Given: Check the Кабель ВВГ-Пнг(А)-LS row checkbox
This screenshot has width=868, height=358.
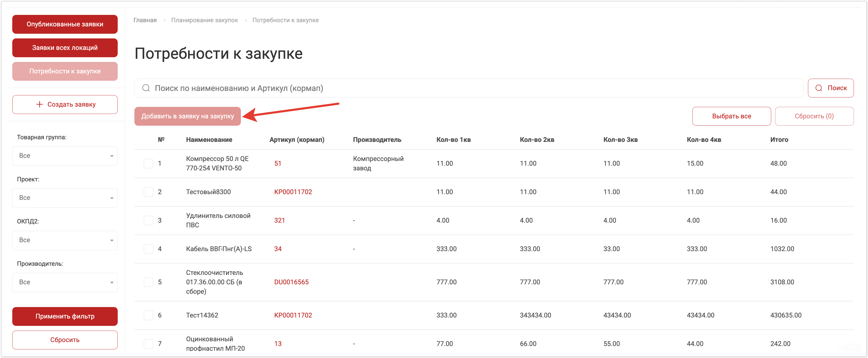Looking at the screenshot, I should click(148, 249).
